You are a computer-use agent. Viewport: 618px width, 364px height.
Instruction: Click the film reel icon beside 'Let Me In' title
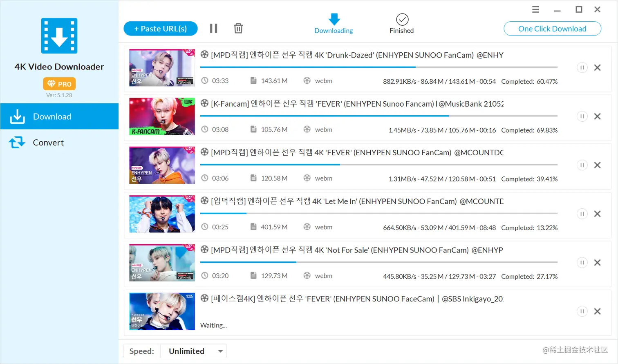204,201
